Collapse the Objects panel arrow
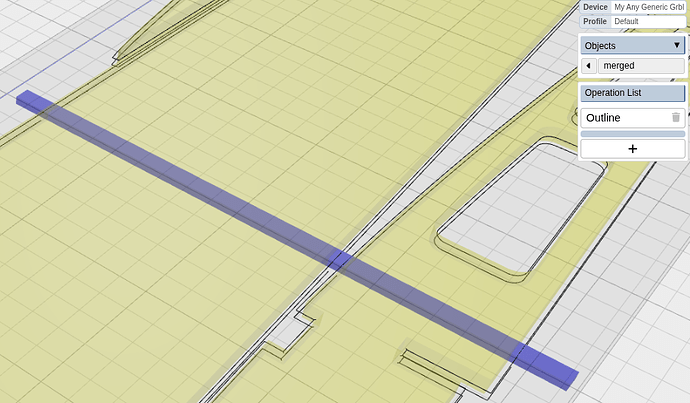The height and width of the screenshot is (403, 690). pos(677,45)
